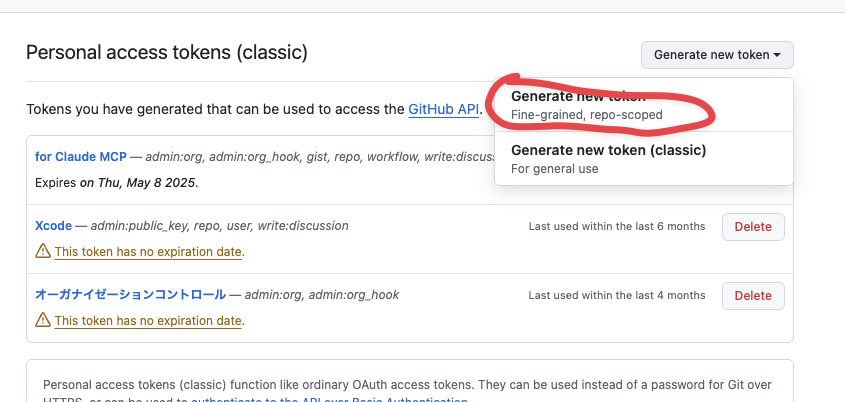Open Xcode's 'no expiration date' warning link
845x402 pixels.
tap(148, 252)
